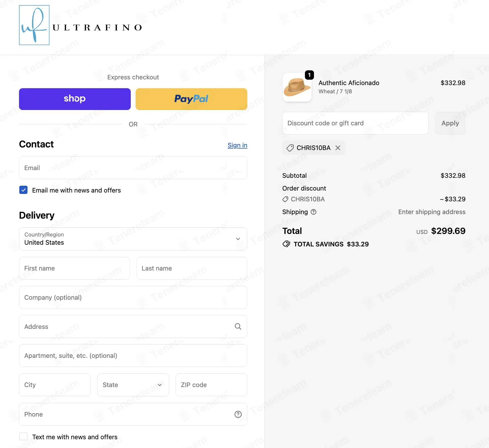Click the discount tag icon in CHRIS10BA chip

coord(290,148)
